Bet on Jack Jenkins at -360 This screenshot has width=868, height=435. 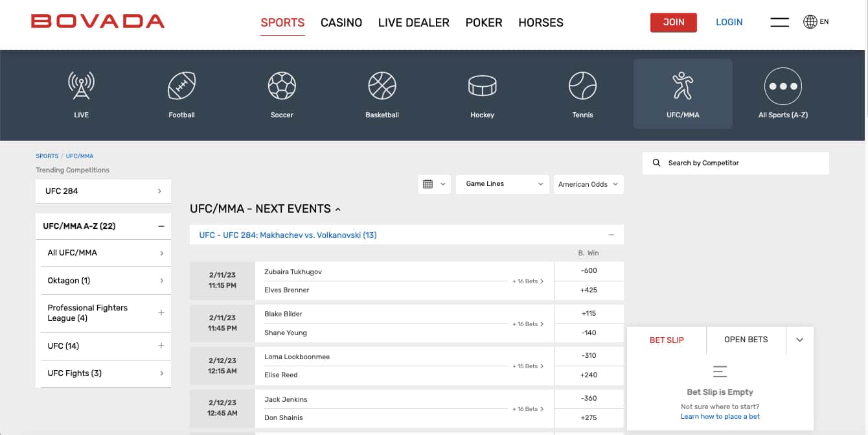[589, 399]
